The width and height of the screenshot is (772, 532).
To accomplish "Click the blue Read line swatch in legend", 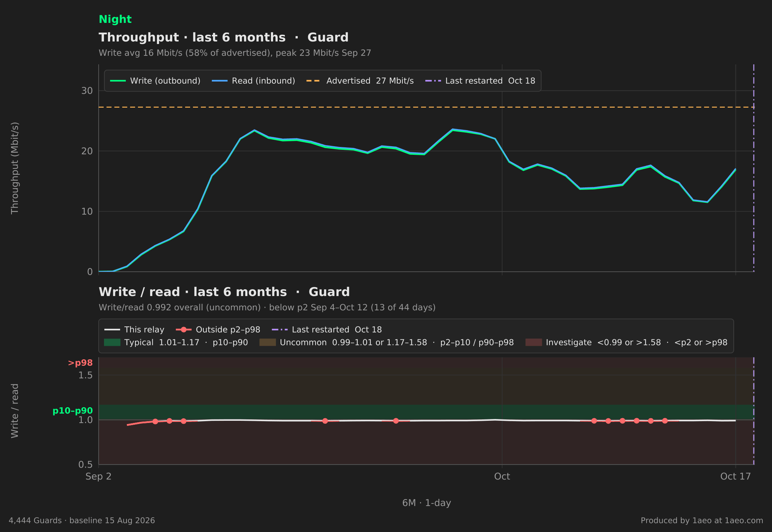I will click(219, 81).
